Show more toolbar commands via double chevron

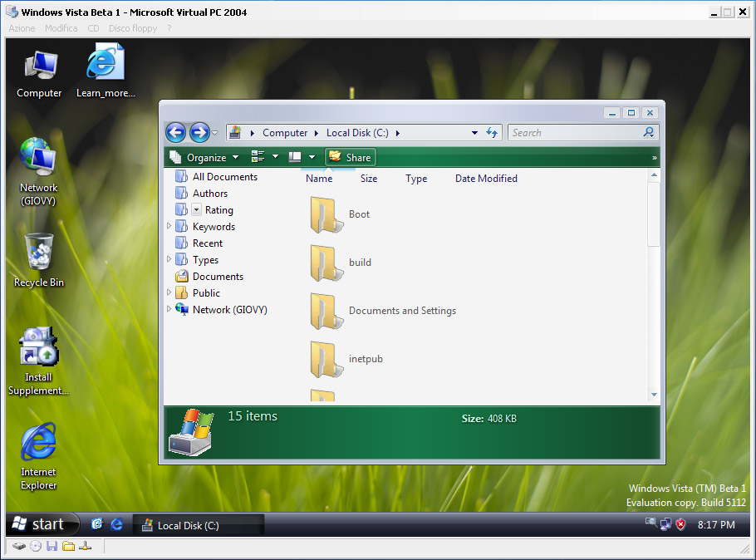click(655, 158)
